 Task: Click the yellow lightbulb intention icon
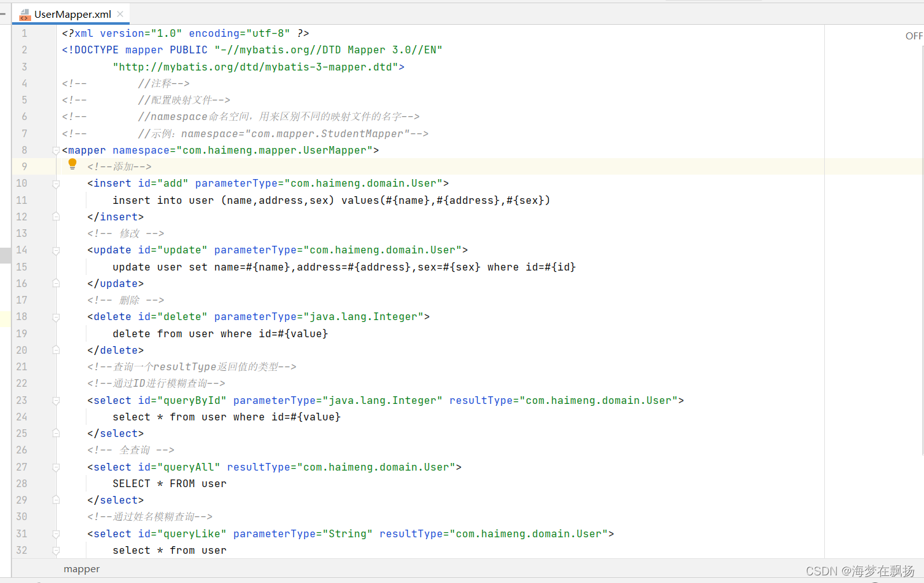point(72,164)
